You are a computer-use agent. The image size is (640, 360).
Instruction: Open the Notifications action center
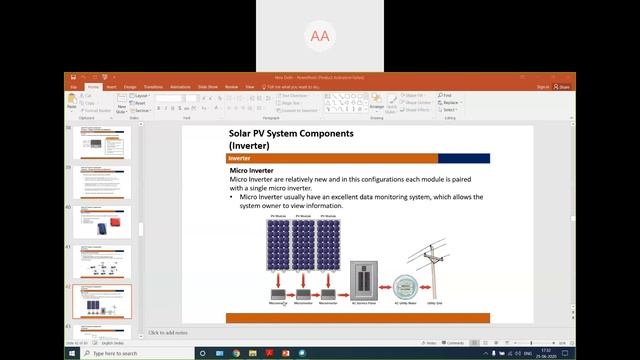coord(565,353)
